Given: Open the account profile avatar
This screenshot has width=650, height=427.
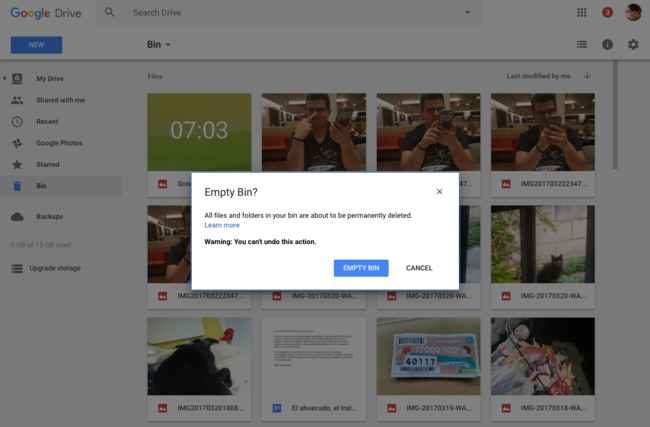Looking at the screenshot, I should (633, 12).
